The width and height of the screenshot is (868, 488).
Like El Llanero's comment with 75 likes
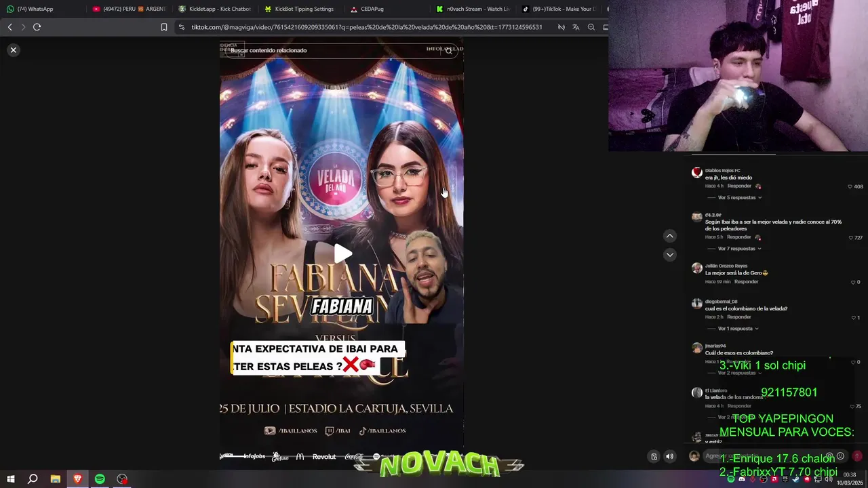(x=852, y=407)
